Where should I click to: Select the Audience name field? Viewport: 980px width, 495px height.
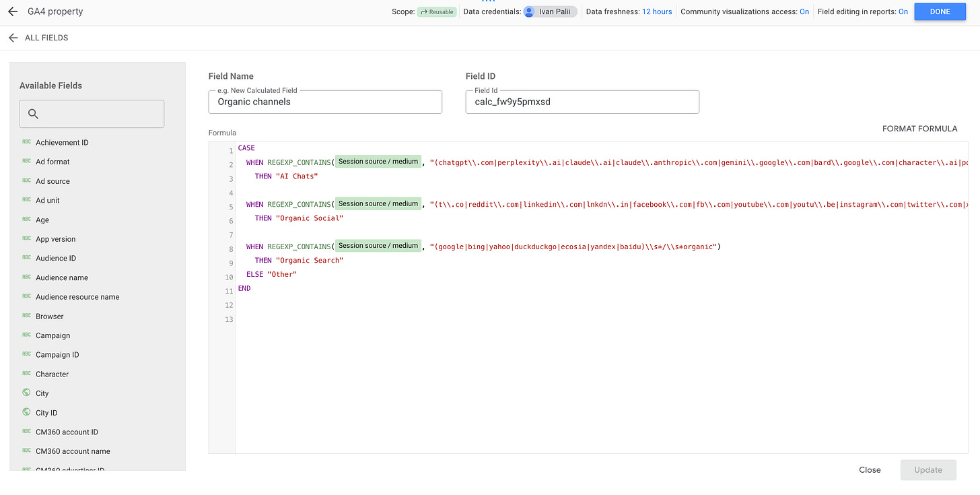click(62, 277)
